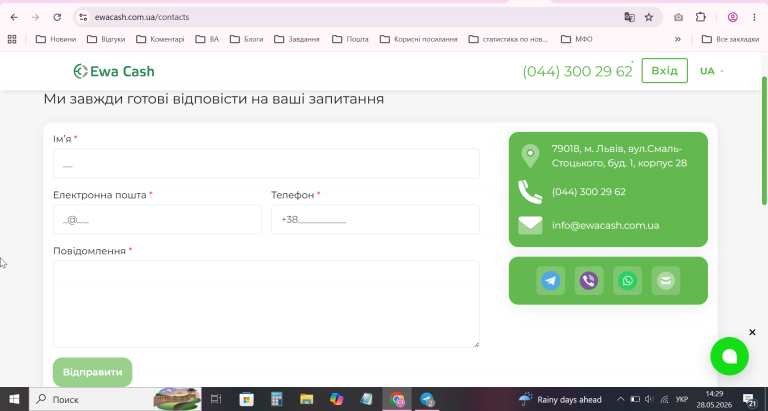Open the Коментарі bookmarks folder
The height and width of the screenshot is (411, 768).
(x=160, y=39)
